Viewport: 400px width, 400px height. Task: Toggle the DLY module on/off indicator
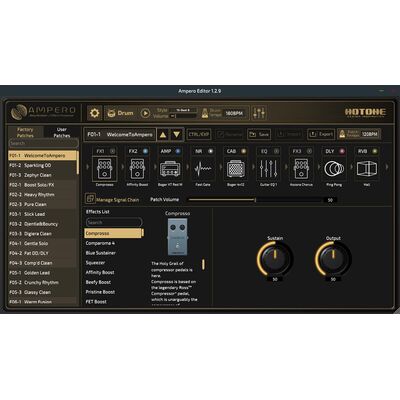point(342,151)
